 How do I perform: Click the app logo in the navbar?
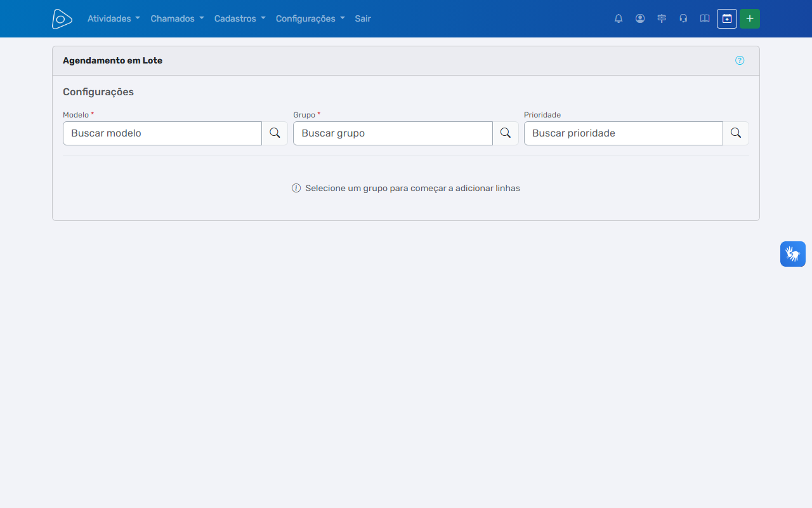[62, 19]
